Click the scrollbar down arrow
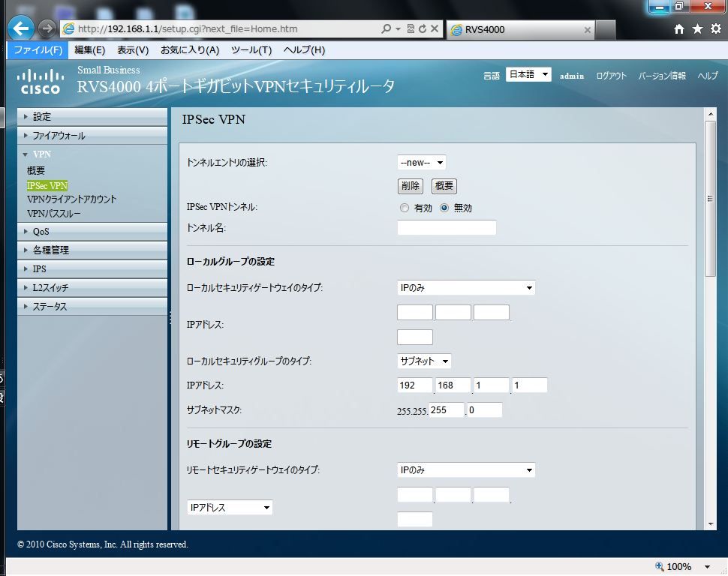This screenshot has height=576, width=728. point(710,524)
